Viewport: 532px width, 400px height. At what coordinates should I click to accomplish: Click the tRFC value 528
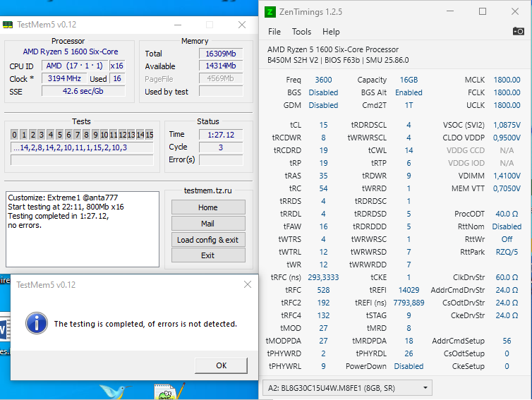[323, 290]
